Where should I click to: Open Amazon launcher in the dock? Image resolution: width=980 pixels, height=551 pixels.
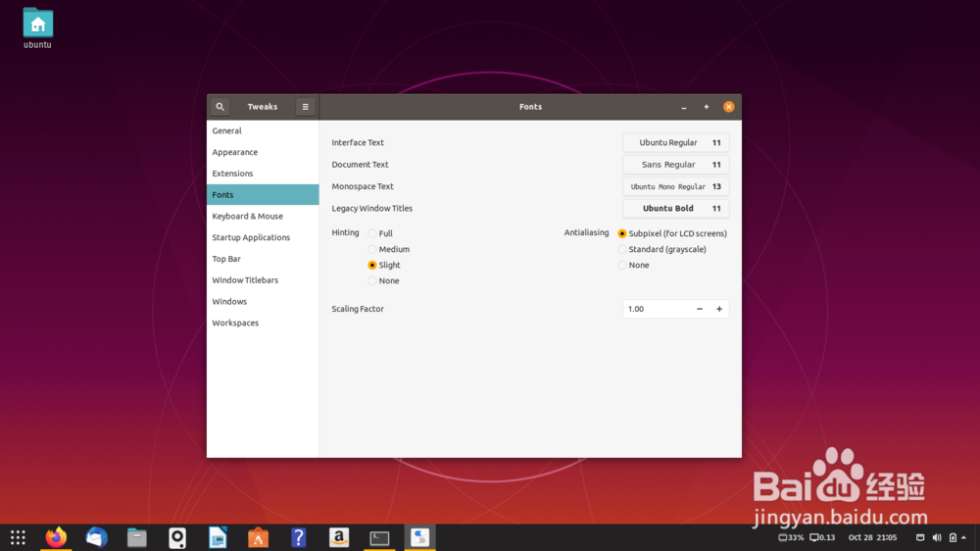pyautogui.click(x=339, y=537)
